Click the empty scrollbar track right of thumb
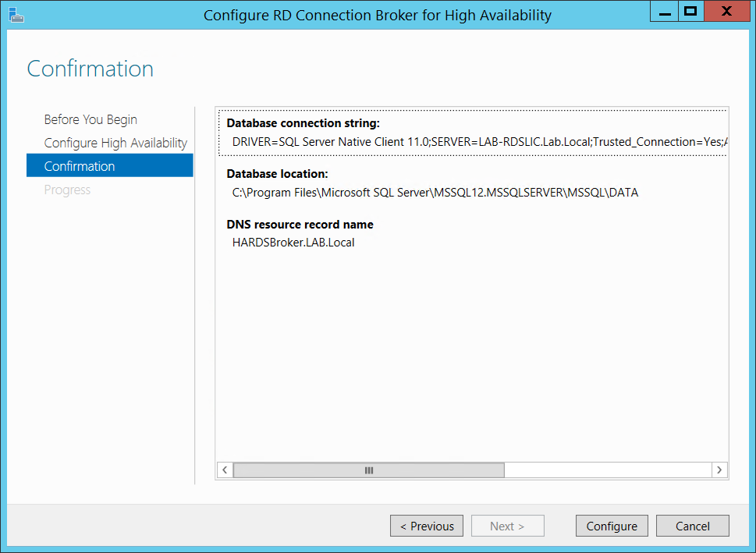The height and width of the screenshot is (553, 756). [607, 470]
